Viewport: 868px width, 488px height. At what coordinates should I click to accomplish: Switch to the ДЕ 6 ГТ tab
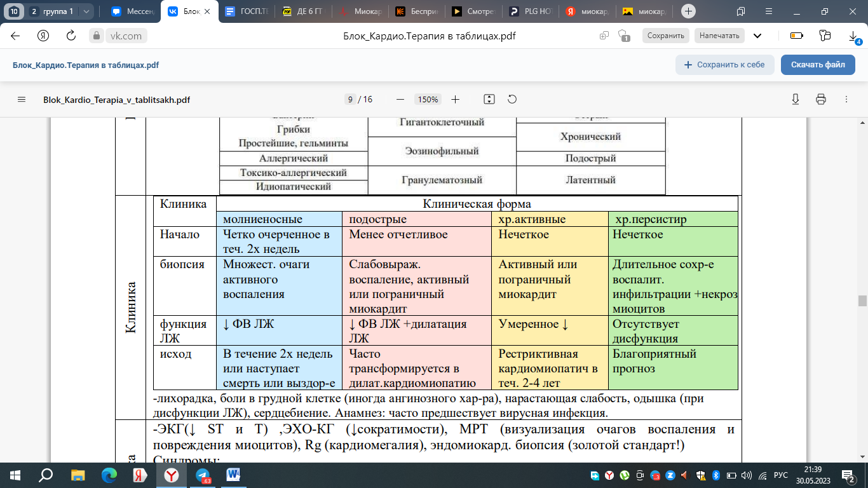pos(302,11)
